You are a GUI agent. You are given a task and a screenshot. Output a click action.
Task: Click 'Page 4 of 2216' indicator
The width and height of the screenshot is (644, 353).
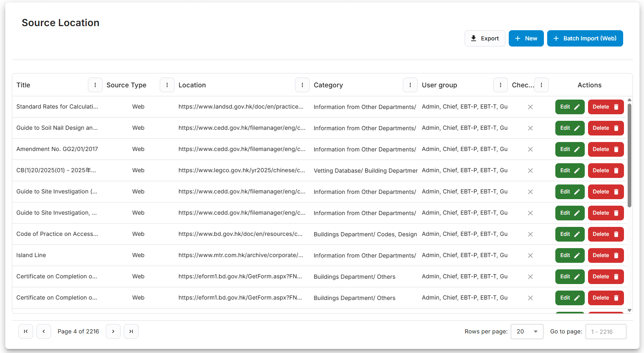coord(78,331)
